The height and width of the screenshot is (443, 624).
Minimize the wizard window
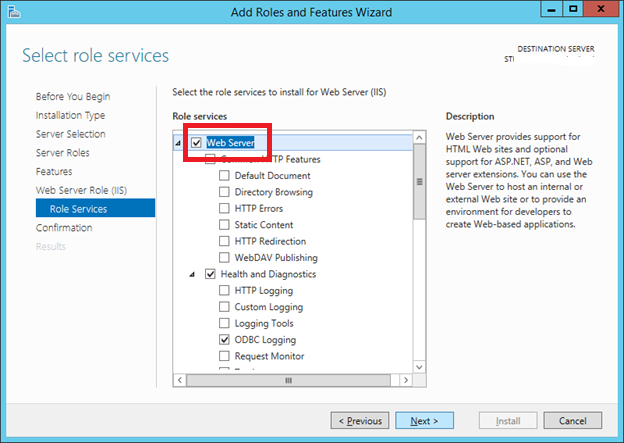pos(552,9)
